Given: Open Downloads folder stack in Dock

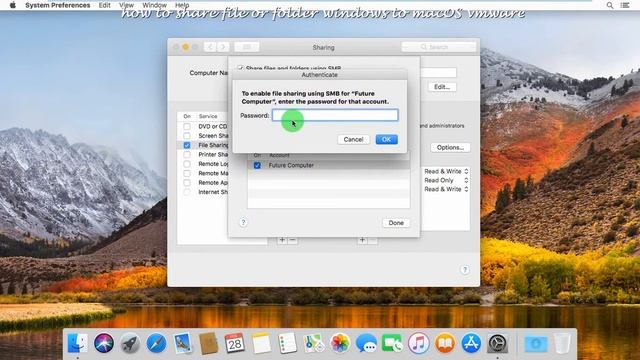Looking at the screenshot, I should pos(536,343).
